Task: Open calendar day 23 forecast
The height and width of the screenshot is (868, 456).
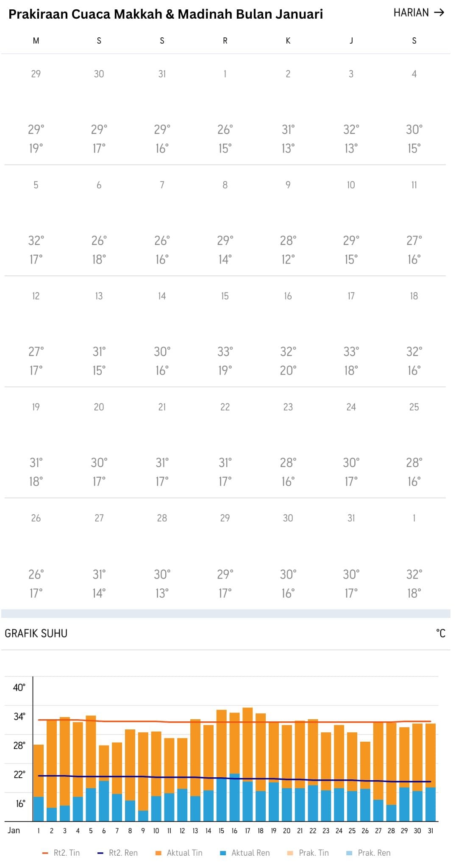Action: pyautogui.click(x=288, y=407)
